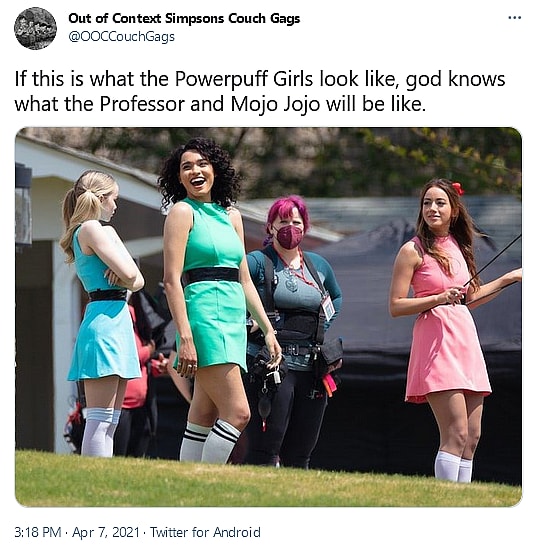Open Out of Context Simpsons Couch Gags profile name
Viewport: 535px width, 546px height.
coord(184,18)
